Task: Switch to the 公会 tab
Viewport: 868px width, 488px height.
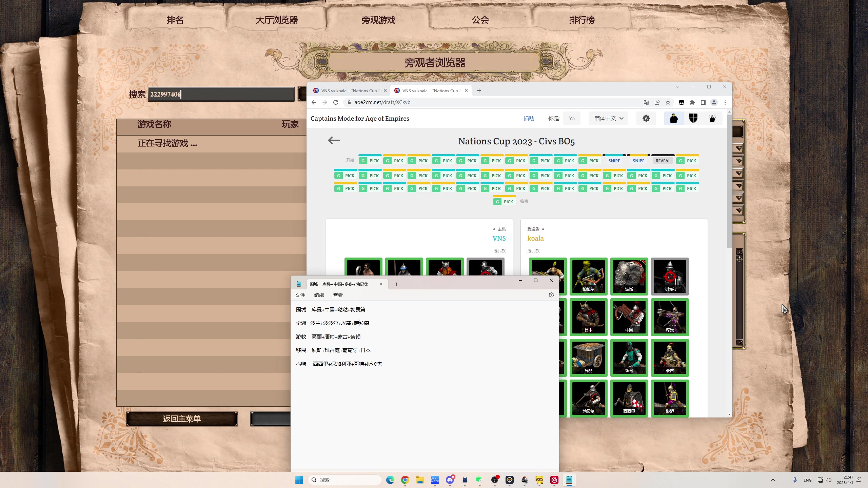Action: click(480, 20)
